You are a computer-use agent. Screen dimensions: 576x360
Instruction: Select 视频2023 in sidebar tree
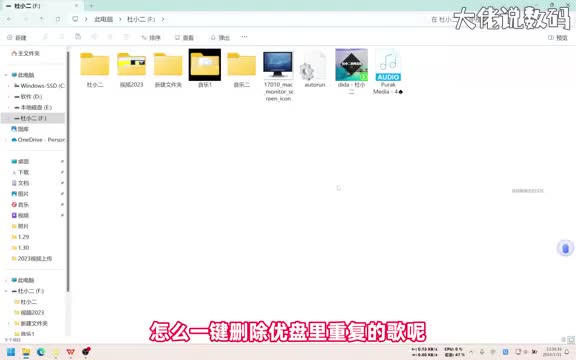(29, 313)
